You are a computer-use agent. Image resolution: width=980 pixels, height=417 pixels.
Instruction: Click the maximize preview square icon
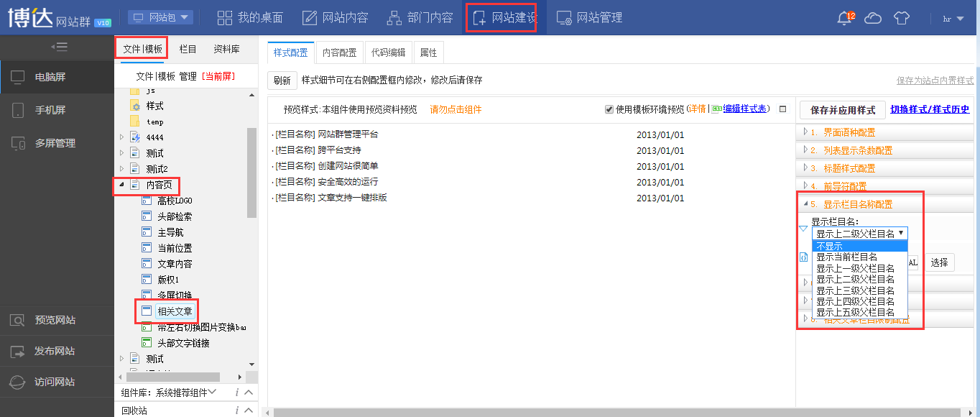(783, 109)
